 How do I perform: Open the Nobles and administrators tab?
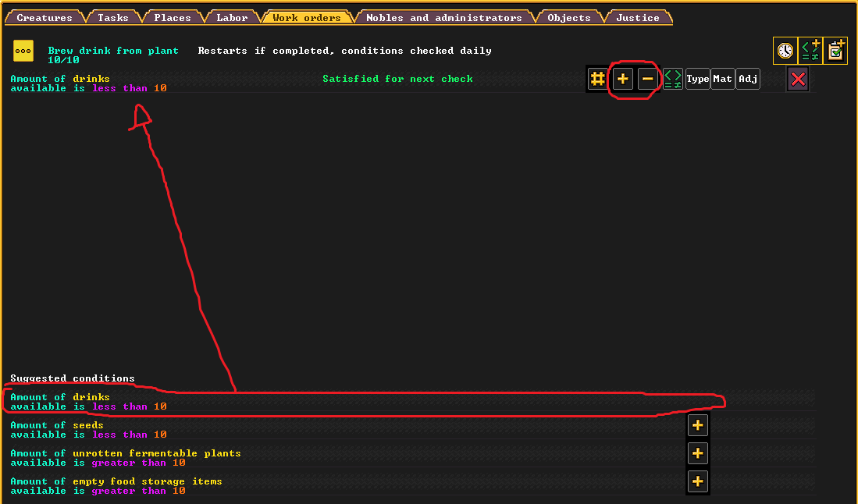pyautogui.click(x=443, y=17)
